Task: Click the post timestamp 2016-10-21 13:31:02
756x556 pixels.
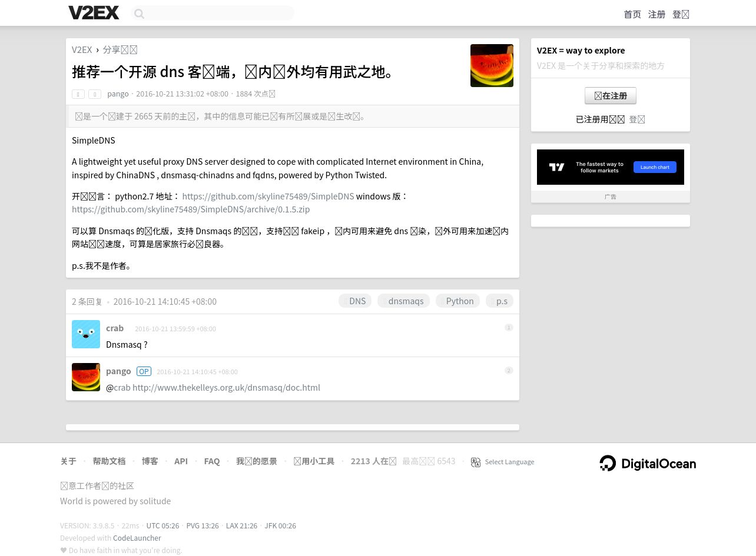Action: click(x=182, y=94)
